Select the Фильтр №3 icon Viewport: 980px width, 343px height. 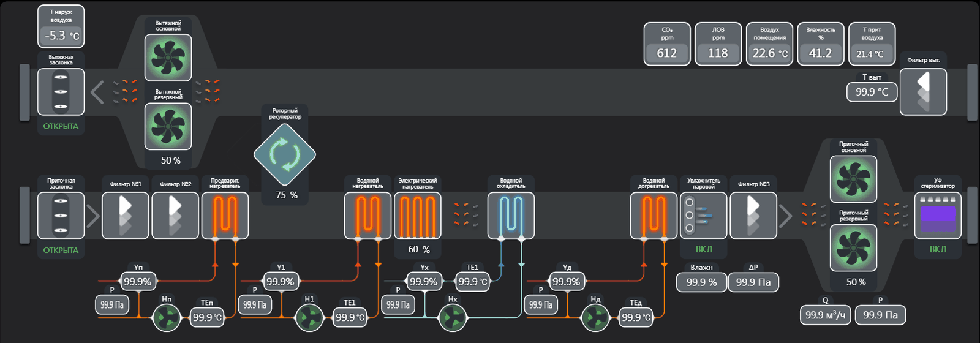coord(753,216)
